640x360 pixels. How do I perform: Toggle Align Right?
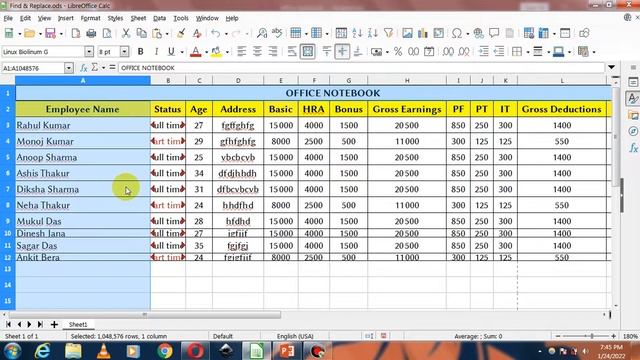(x=273, y=52)
